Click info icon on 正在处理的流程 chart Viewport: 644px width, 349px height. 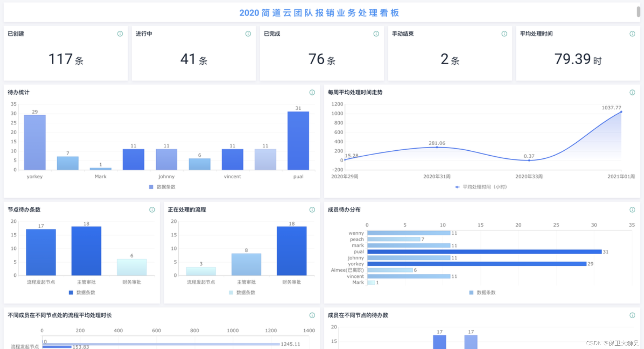click(312, 210)
